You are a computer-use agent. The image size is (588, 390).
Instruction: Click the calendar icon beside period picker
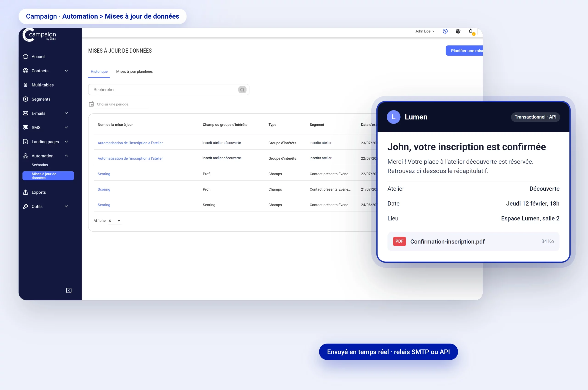pyautogui.click(x=91, y=104)
